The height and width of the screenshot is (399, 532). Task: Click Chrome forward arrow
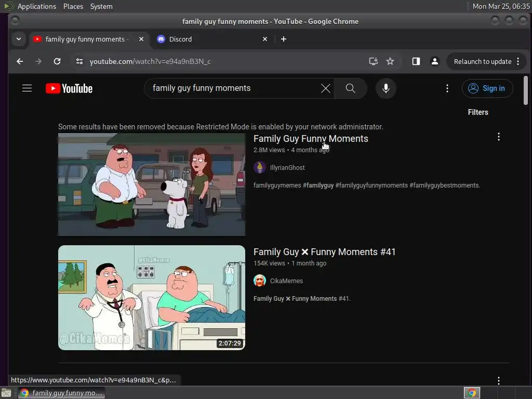coord(38,61)
